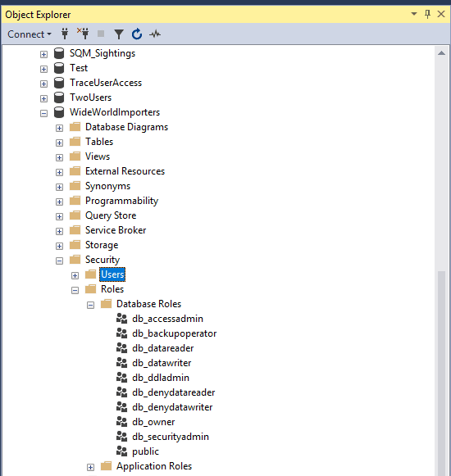Click the Refresh icon in toolbar
Image resolution: width=451 pixels, height=476 pixels.
click(137, 34)
